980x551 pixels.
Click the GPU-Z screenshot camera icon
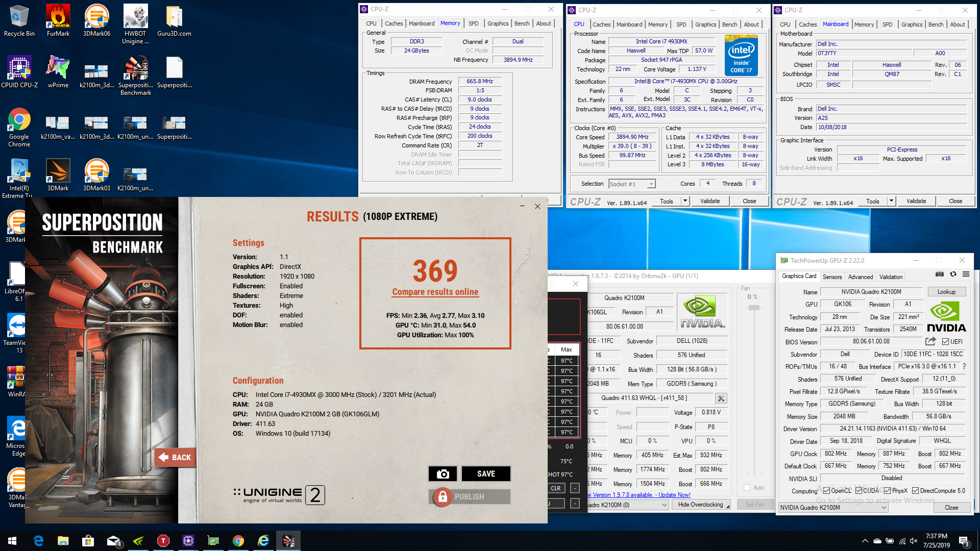939,274
